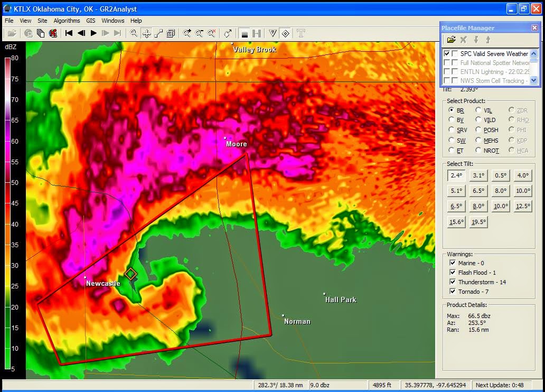
Task: Toggle the diamond mesocyclone marker icon
Action: click(x=285, y=33)
